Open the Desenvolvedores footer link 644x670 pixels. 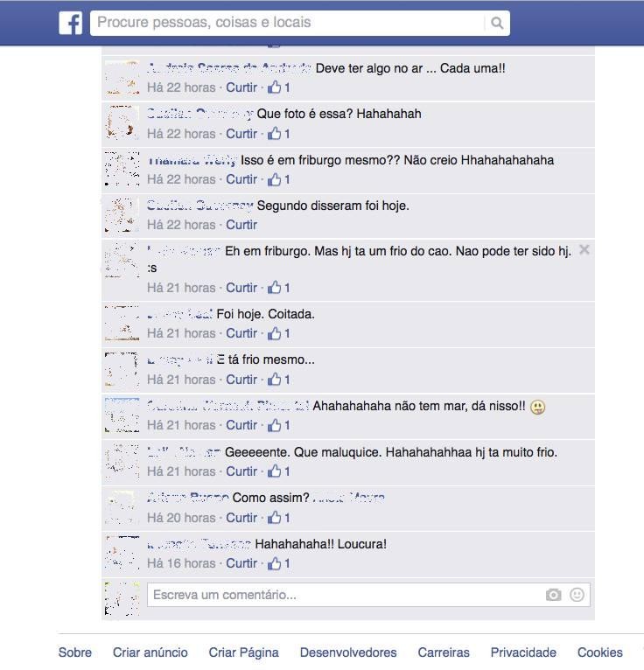(348, 653)
